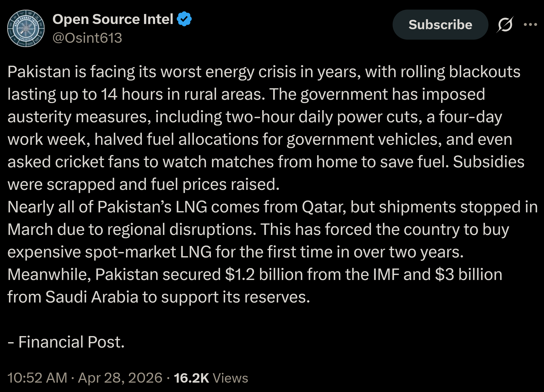Click the Apr 28, 2026 date
The height and width of the screenshot is (392, 544).
[x=120, y=378]
